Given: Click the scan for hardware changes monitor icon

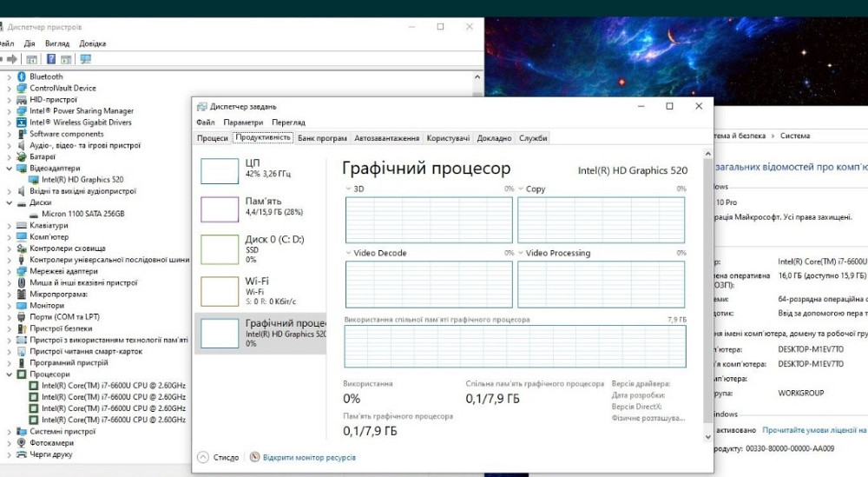Looking at the screenshot, I should coord(85,59).
